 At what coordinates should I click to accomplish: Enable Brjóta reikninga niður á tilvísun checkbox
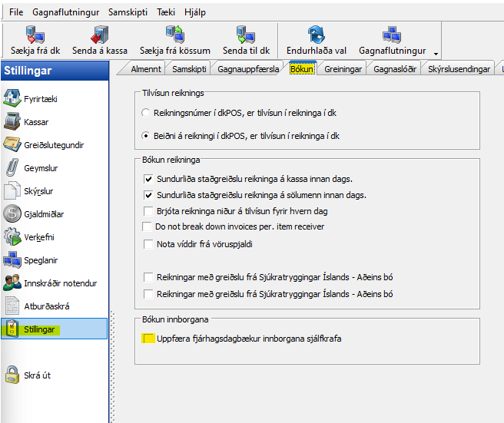point(149,211)
